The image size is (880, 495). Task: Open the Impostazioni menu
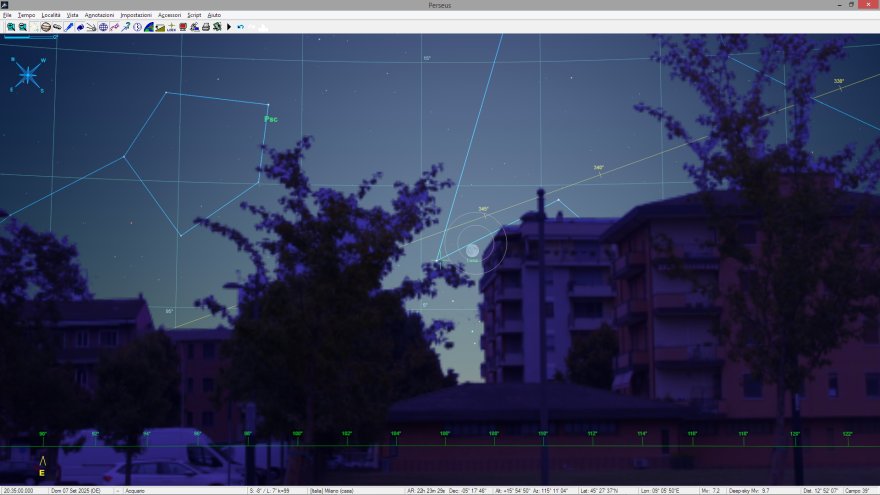click(136, 16)
